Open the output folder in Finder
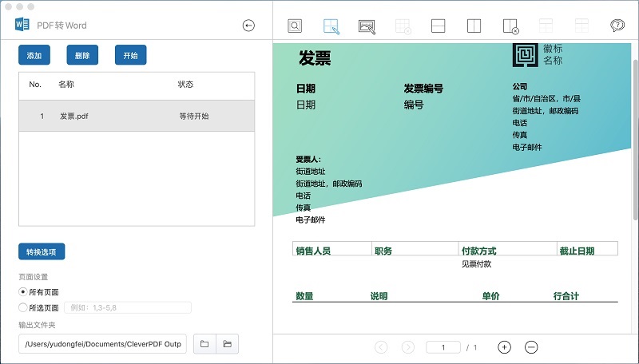This screenshot has height=364, width=639. coord(228,344)
